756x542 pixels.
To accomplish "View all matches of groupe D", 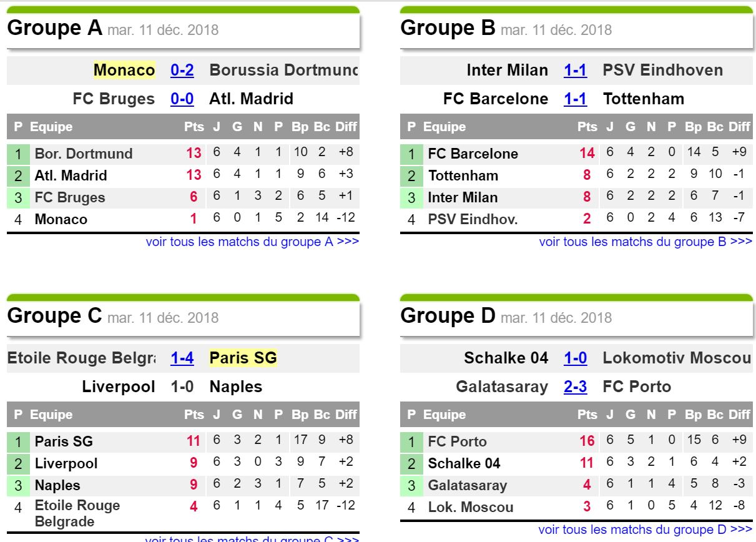I will tap(646, 530).
